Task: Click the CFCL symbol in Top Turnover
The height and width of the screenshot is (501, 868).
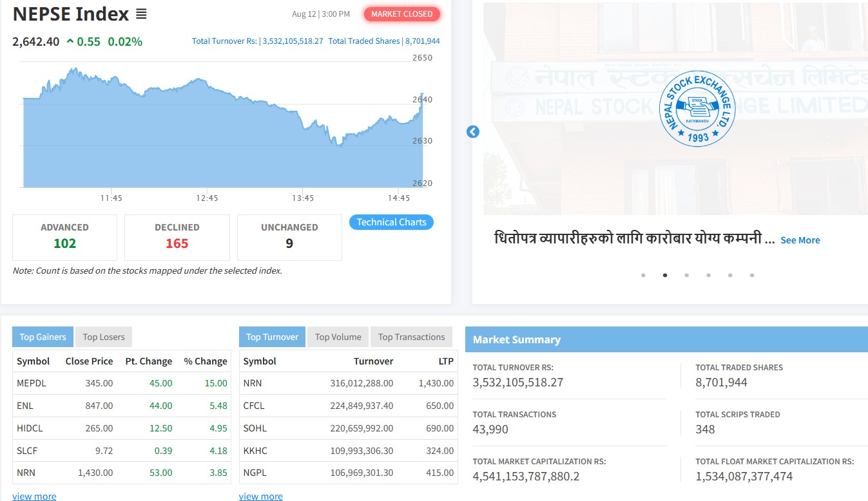Action: pos(254,406)
